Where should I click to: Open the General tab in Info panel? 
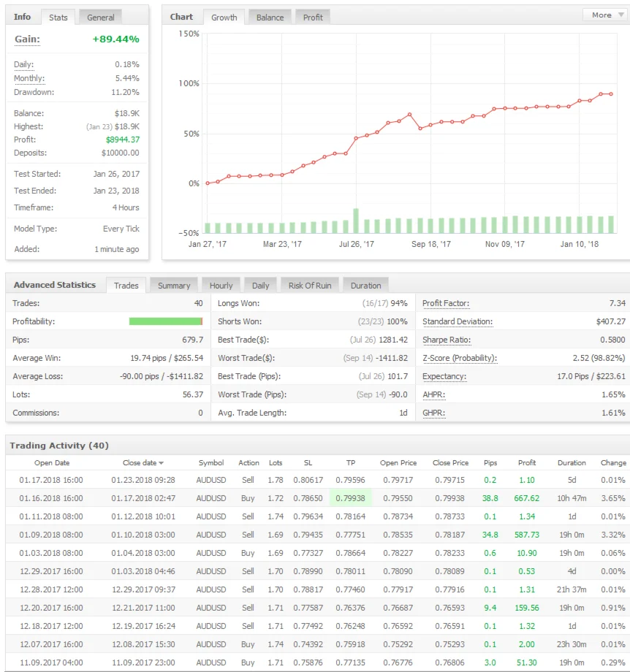pos(100,17)
